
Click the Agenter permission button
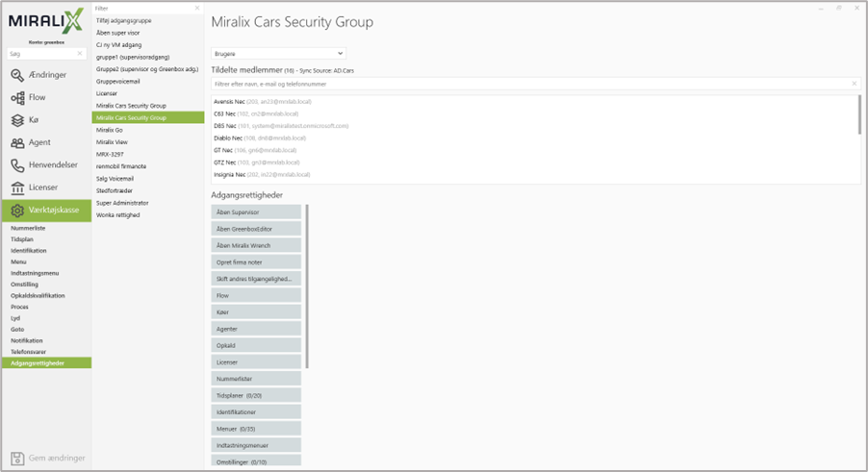tap(256, 329)
